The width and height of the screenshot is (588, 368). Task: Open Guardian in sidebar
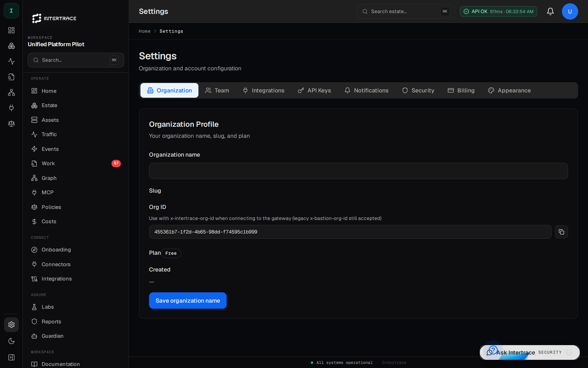click(x=76, y=336)
